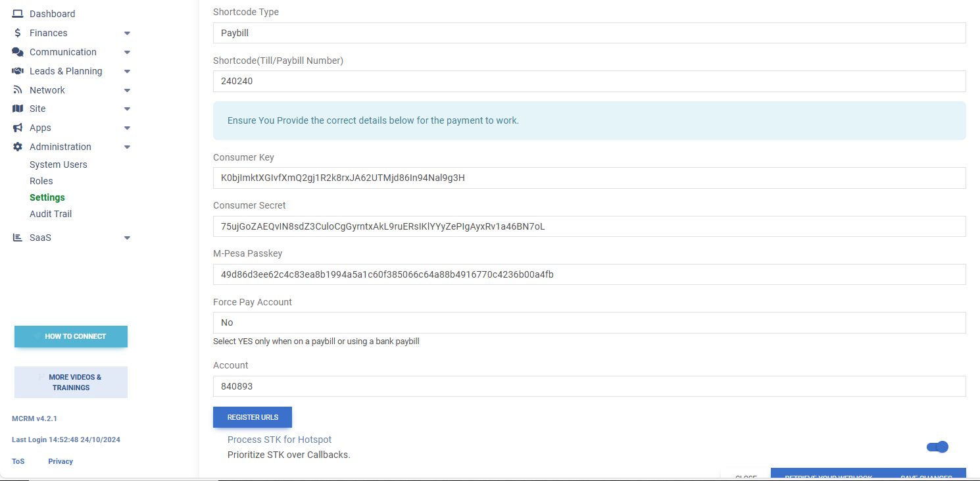
Task: Click the Leads & Planning handshake icon
Action: pyautogui.click(x=18, y=70)
